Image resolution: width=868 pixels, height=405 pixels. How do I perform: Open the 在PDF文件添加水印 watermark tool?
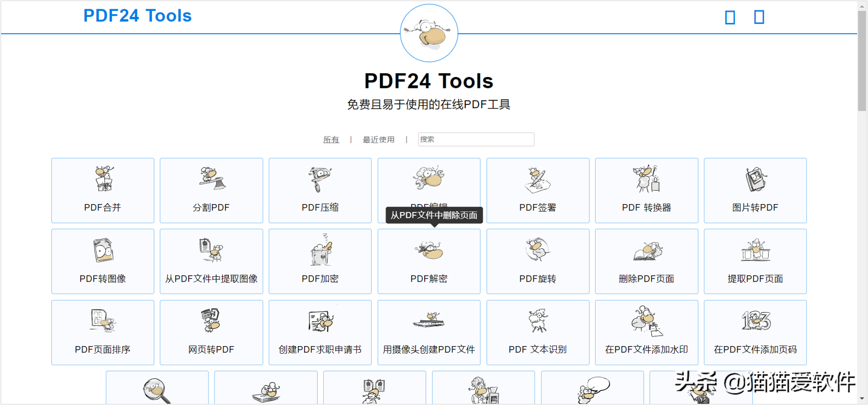646,332
